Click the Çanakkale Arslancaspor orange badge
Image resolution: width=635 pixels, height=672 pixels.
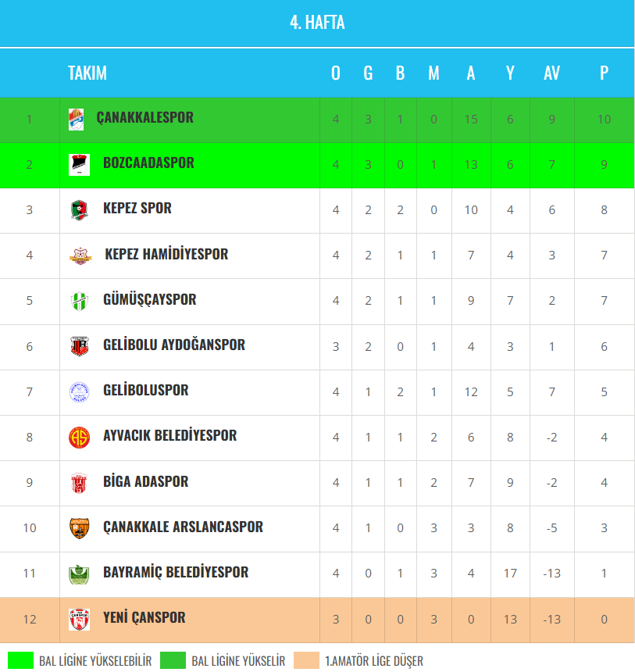click(79, 527)
